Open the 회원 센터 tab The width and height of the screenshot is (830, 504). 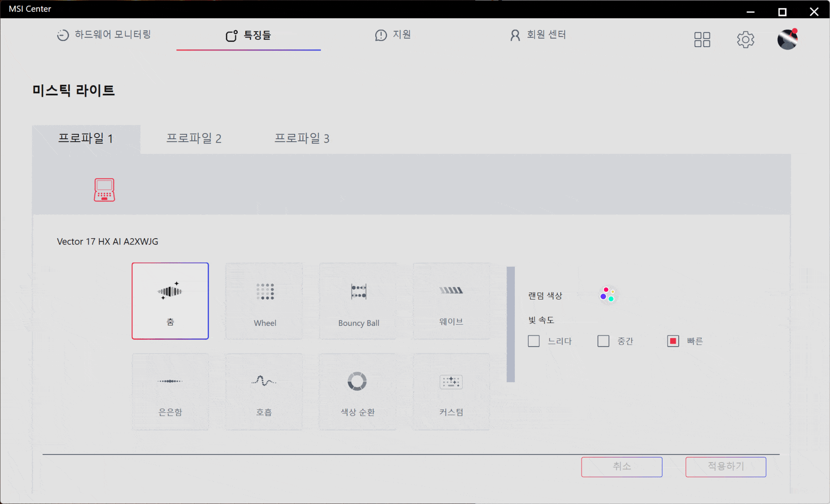pos(538,35)
